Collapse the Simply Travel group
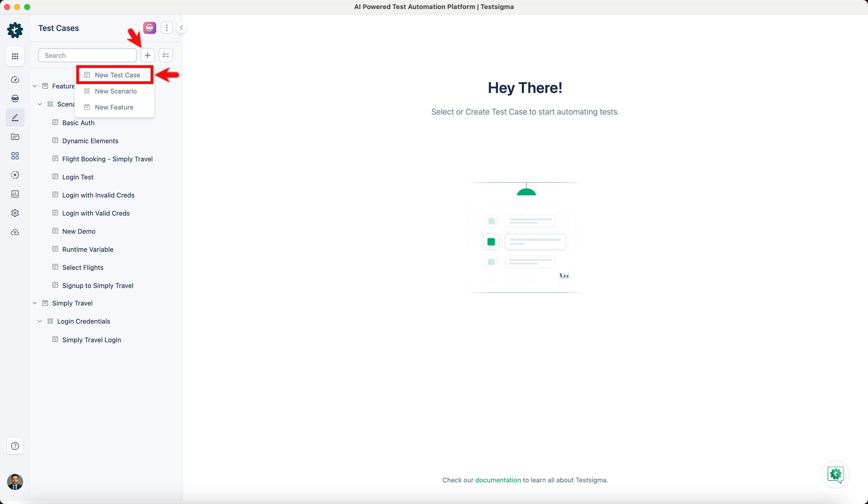The height and width of the screenshot is (504, 868). [34, 303]
